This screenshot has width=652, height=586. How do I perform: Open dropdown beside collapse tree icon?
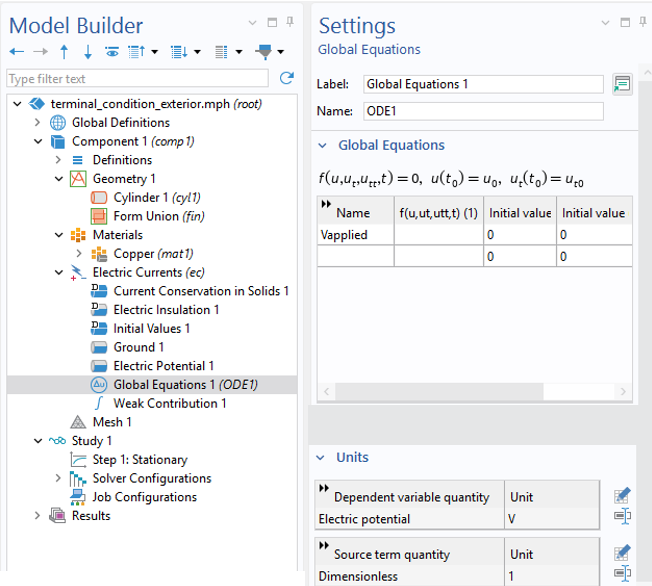click(x=198, y=52)
